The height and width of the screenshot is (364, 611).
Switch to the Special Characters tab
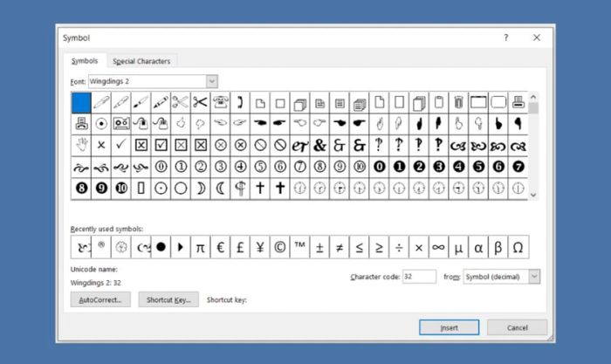point(141,61)
